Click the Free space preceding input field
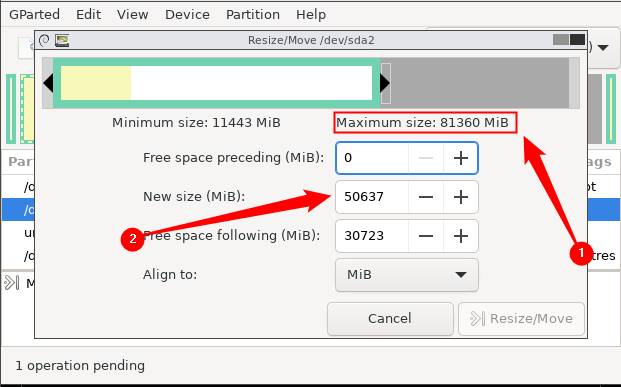The image size is (621, 387). coord(372,158)
